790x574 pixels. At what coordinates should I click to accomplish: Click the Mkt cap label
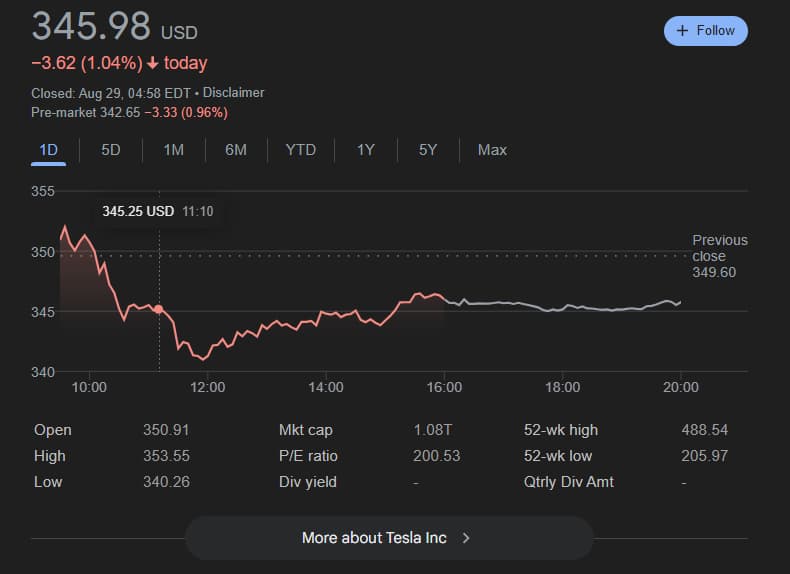coord(305,430)
